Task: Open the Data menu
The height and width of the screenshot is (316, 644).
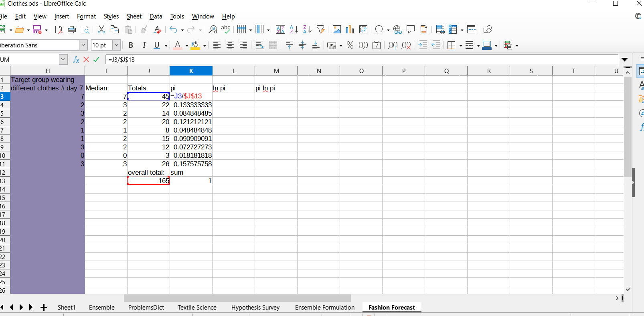Action: 156,16
